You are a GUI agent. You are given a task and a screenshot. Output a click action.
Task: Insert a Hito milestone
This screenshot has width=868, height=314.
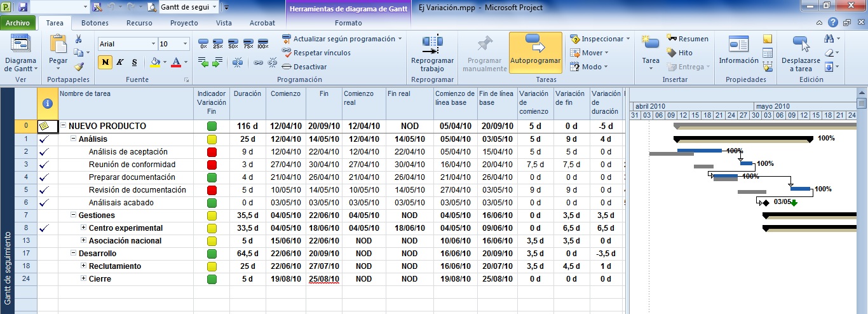pos(679,53)
